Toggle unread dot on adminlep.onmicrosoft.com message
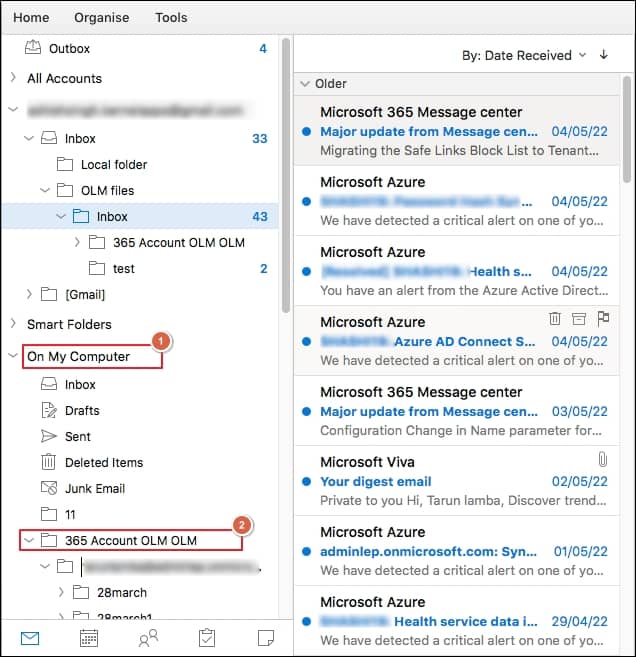This screenshot has height=657, width=636. (306, 551)
